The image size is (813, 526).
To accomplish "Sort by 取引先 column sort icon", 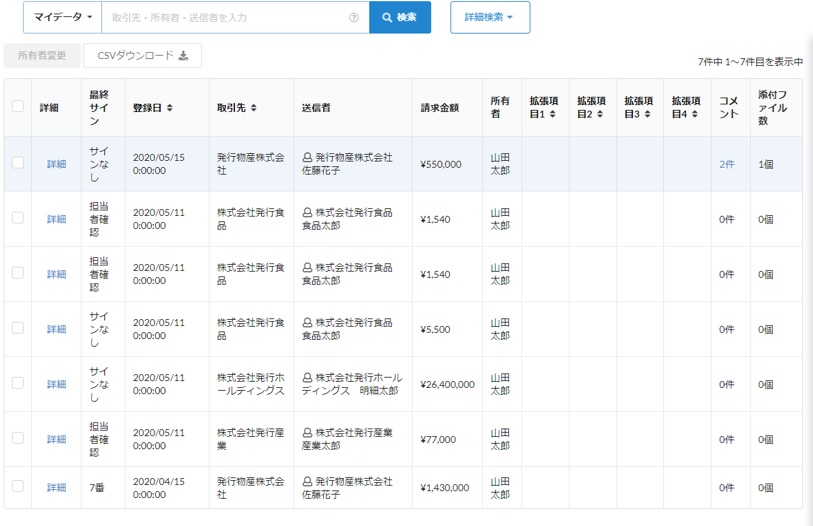I will [254, 108].
